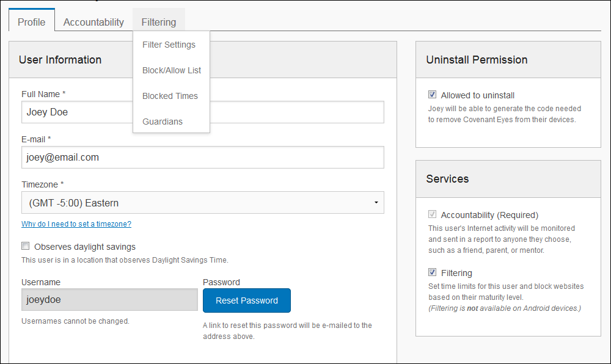Click the Allowed to uninstall label text

pyautogui.click(x=477, y=95)
